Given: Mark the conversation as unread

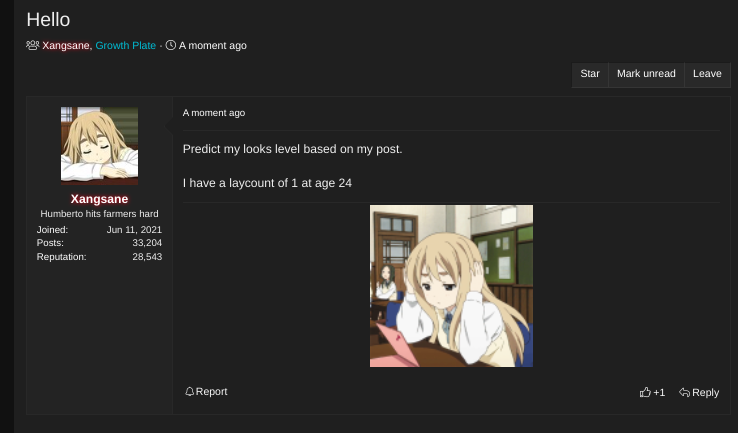Looking at the screenshot, I should coord(646,74).
